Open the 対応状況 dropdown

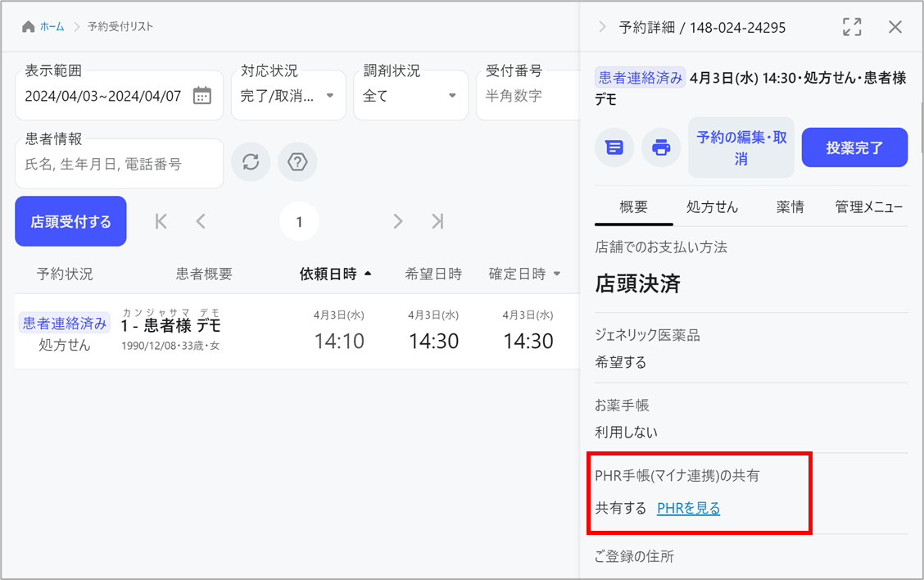pos(288,95)
